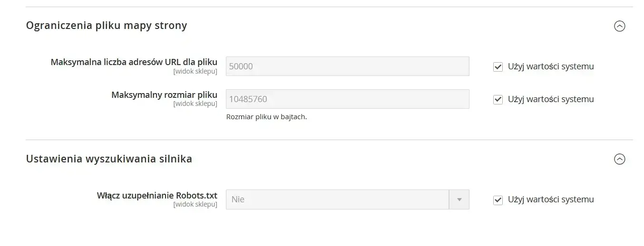Click the URL count field containing 50000
Viewport: 644px width, 246px height.
coord(347,66)
